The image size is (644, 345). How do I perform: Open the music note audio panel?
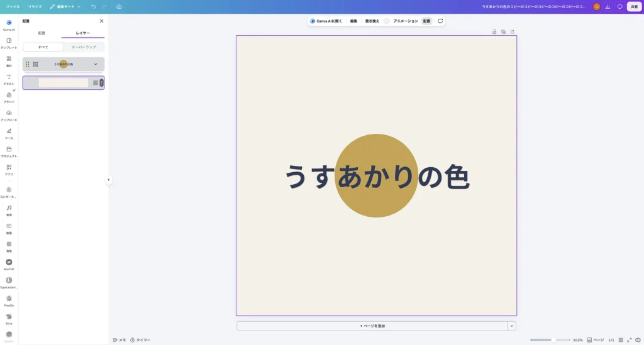pyautogui.click(x=9, y=210)
